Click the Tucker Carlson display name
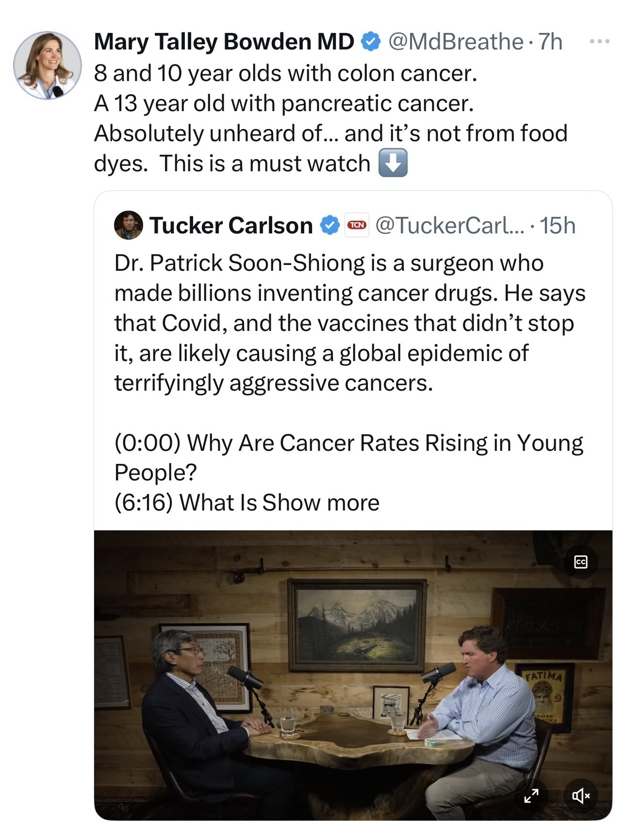The image size is (626, 840). (231, 225)
